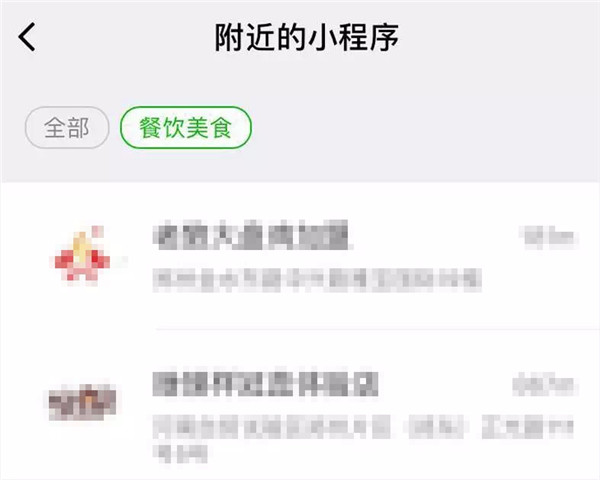Open the first mini program's blurred title
The height and width of the screenshot is (480, 600).
pos(252,235)
